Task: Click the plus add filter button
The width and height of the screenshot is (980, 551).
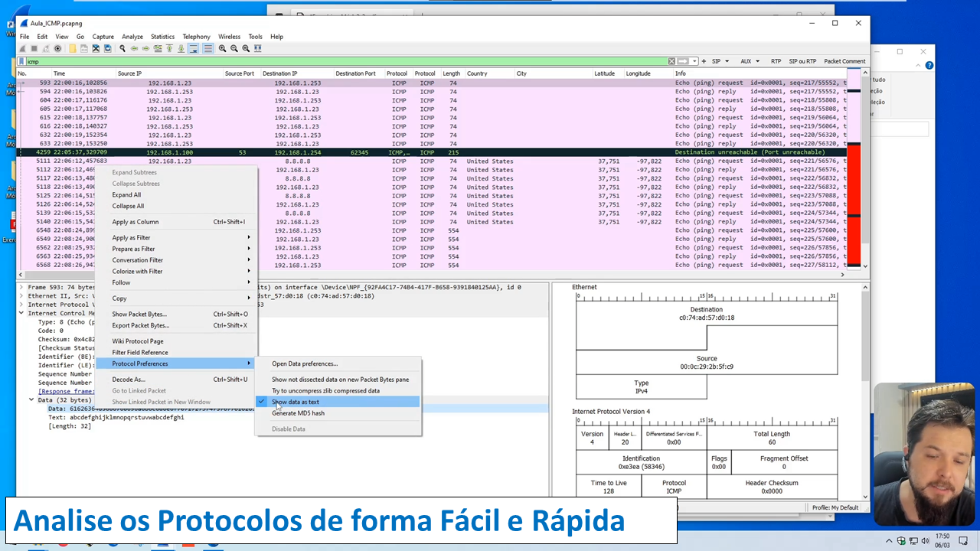Action: click(x=704, y=61)
